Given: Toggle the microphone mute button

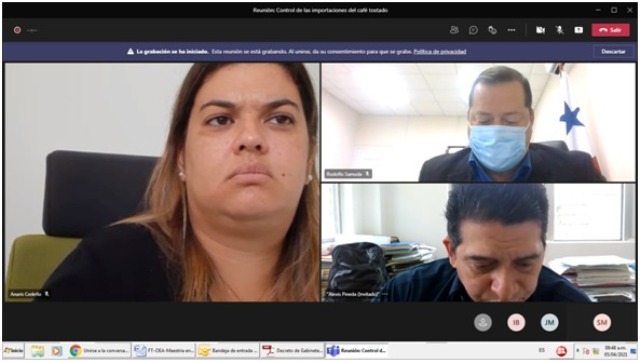Looking at the screenshot, I should coord(560,30).
